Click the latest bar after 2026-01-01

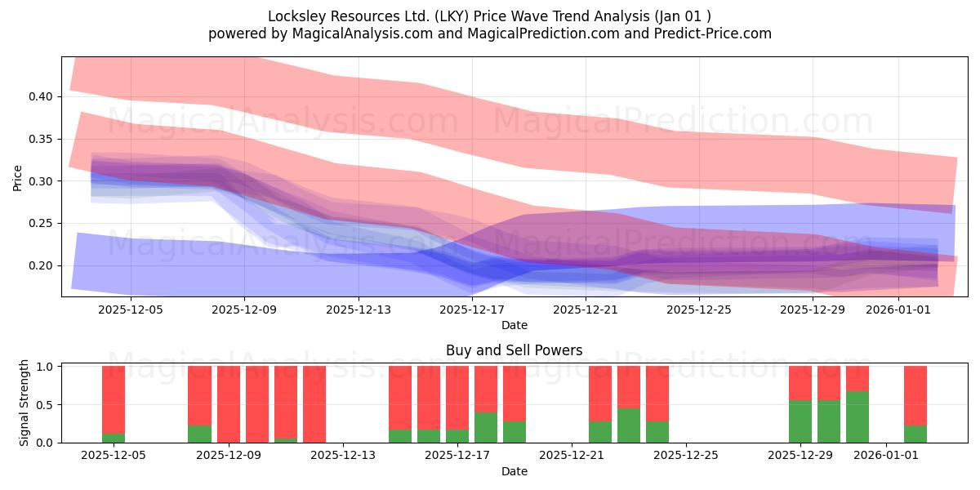tap(915, 404)
